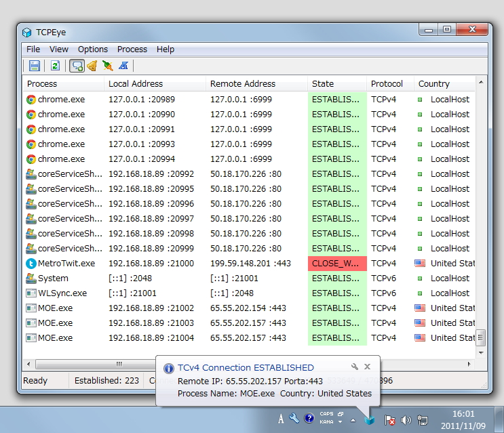
Task: Click the MetroTwit.exe process icon
Action: click(31, 264)
